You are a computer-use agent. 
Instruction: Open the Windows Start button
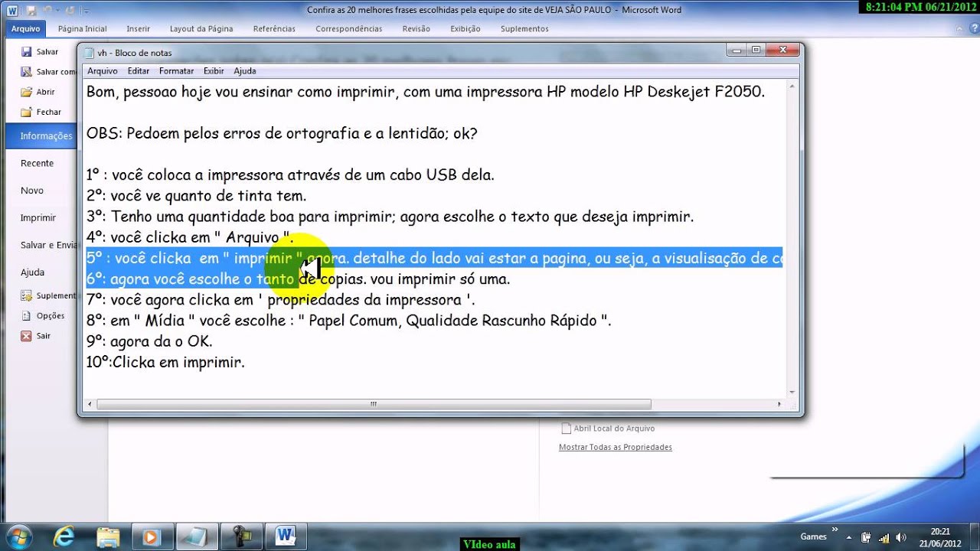coord(18,536)
